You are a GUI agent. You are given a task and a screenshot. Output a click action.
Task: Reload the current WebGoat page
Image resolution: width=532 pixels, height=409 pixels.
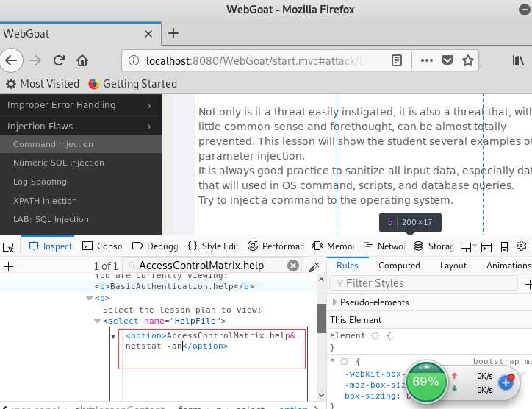[59, 60]
